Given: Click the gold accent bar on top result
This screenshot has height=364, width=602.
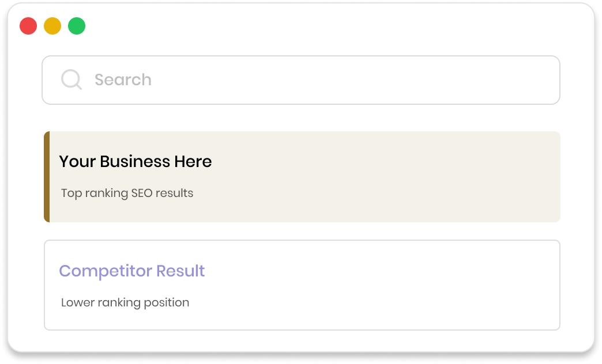Looking at the screenshot, I should click(x=47, y=177).
